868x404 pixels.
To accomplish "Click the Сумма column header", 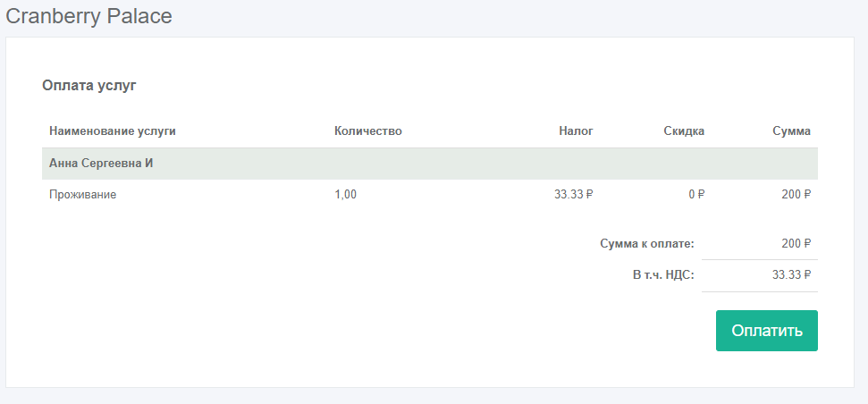I will coord(791,131).
